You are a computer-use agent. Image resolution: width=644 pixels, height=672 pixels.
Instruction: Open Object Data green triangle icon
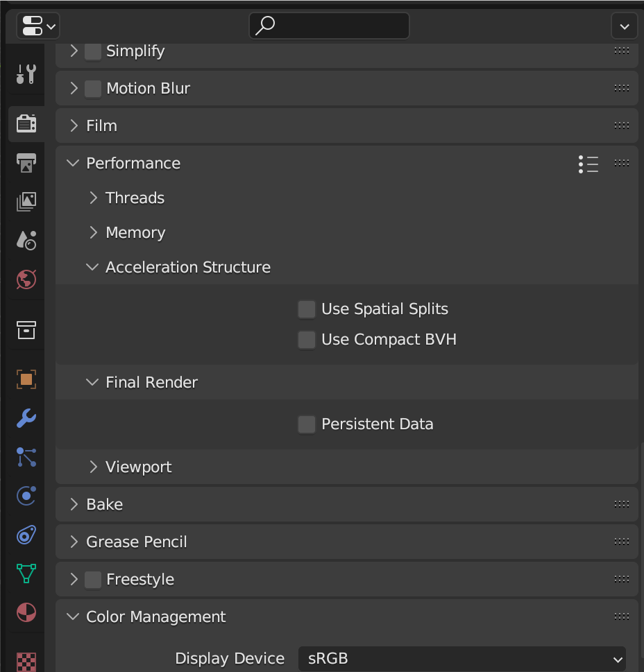26,574
